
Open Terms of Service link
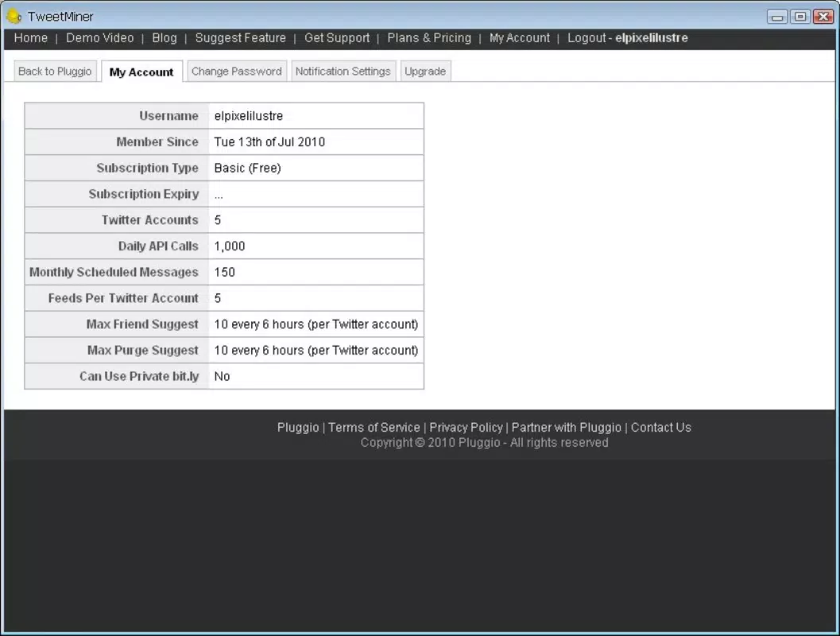tap(374, 428)
